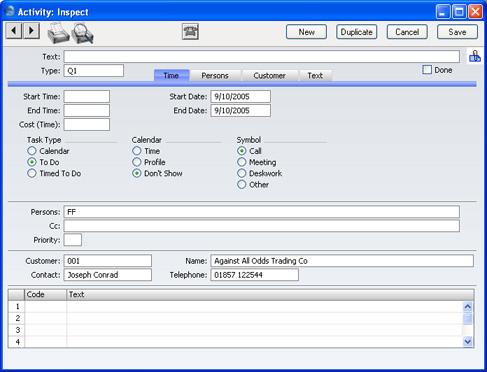Screen dimensions: 487x372
Task: Minimize the Activity: Inspect window
Action: (x=443, y=12)
